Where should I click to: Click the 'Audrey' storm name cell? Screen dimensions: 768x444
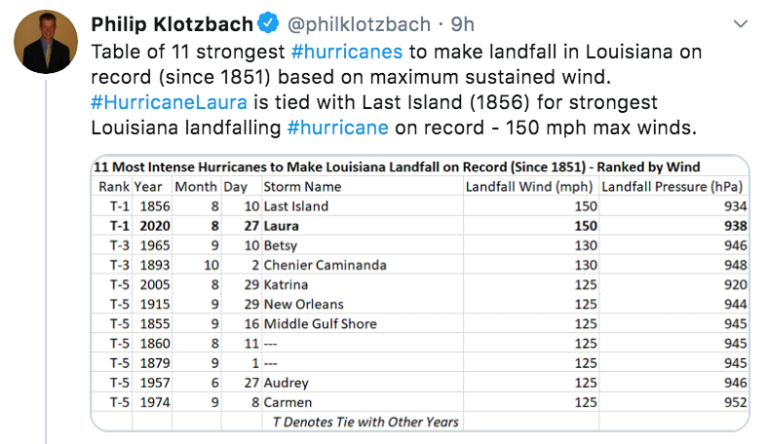point(288,383)
